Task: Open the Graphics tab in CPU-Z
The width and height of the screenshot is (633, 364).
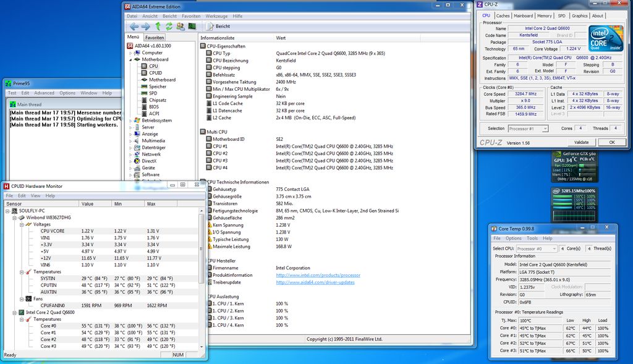Action: point(579,15)
